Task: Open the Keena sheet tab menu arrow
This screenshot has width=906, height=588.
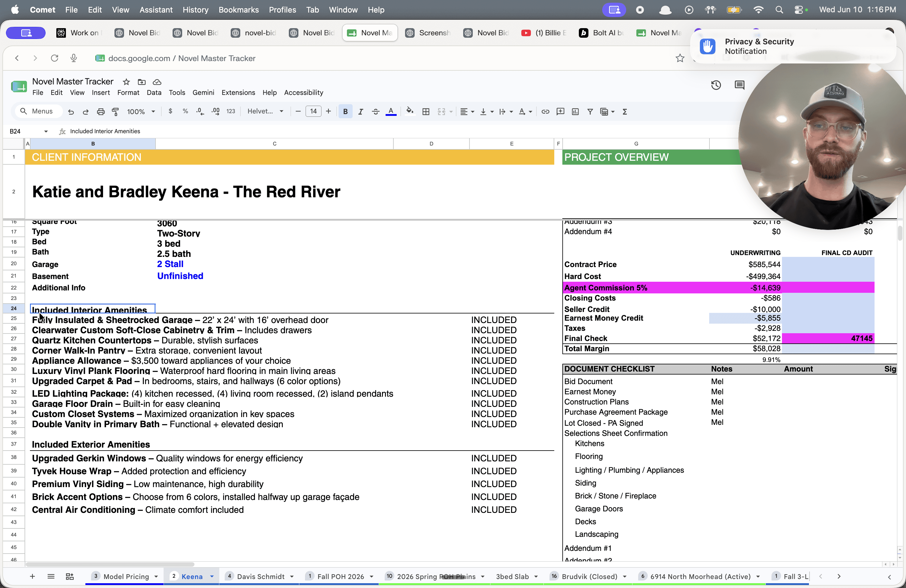Action: click(212, 577)
